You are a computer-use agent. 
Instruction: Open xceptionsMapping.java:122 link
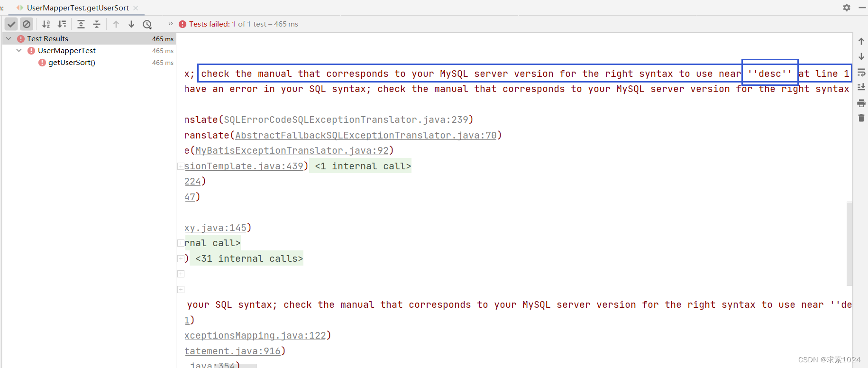tap(256, 335)
